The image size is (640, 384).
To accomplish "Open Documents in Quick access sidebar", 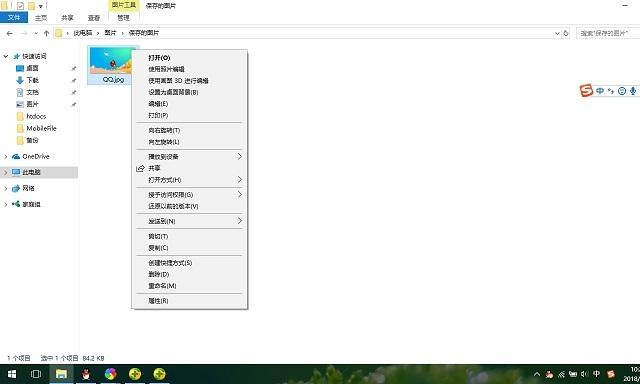I will tap(33, 92).
